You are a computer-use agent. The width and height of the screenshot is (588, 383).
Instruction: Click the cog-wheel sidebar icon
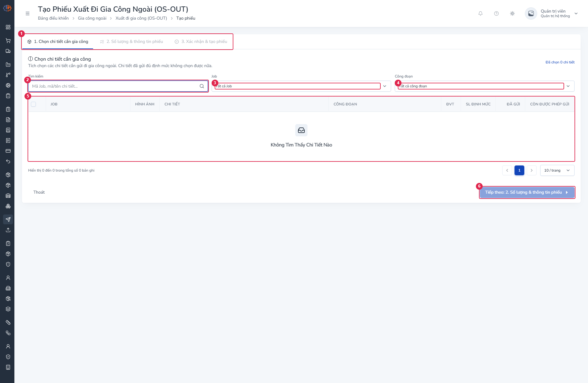click(x=8, y=85)
